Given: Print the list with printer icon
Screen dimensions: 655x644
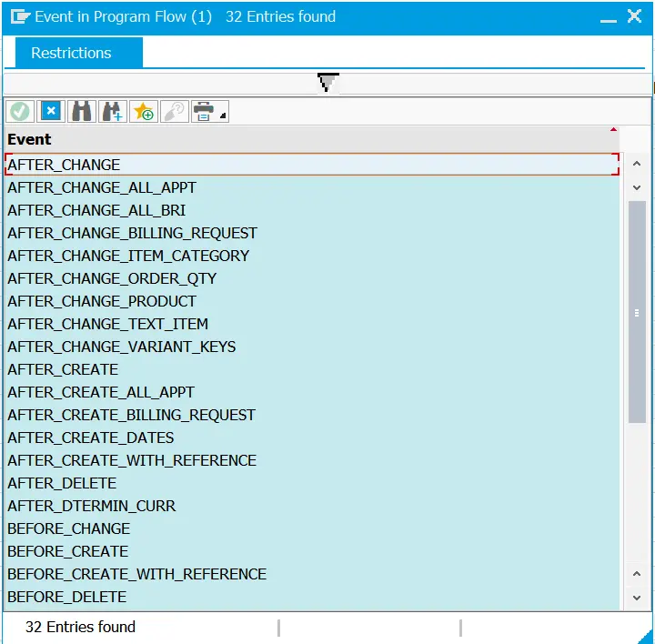Looking at the screenshot, I should click(x=204, y=112).
